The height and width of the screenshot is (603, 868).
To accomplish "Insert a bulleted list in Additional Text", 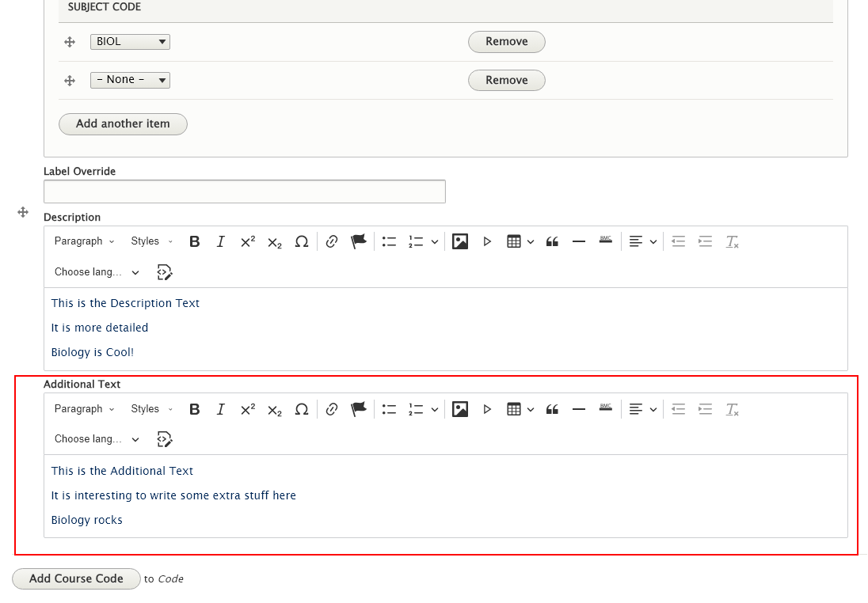I will (389, 409).
